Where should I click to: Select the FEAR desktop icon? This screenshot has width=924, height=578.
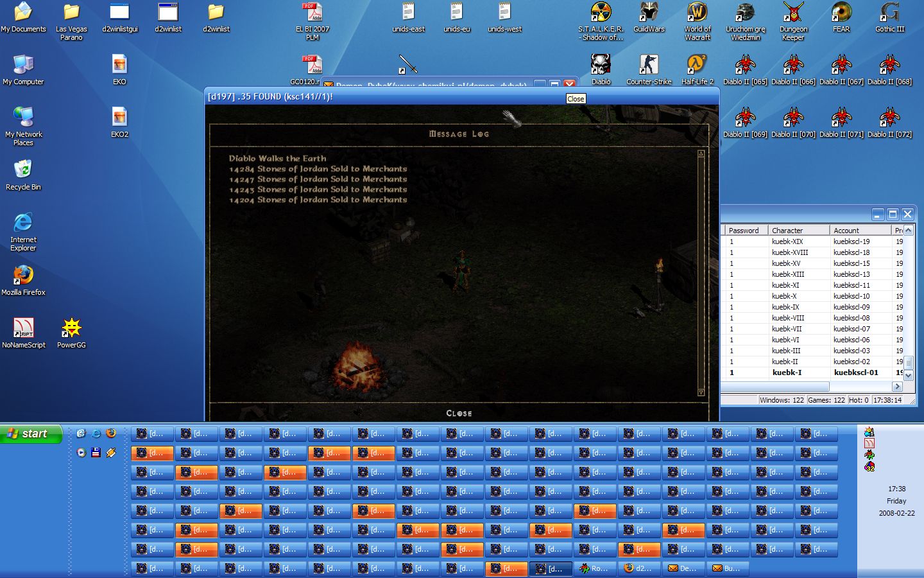click(841, 17)
